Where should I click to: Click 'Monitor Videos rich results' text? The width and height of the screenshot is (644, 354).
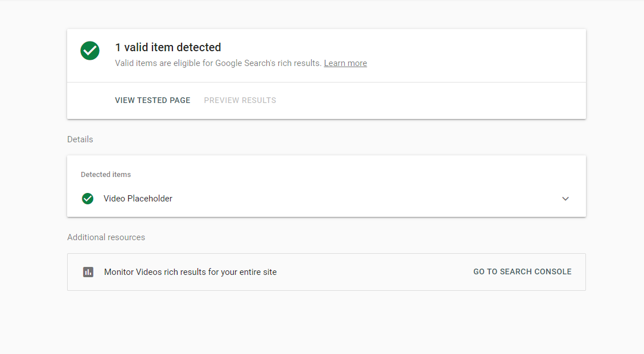pos(190,272)
